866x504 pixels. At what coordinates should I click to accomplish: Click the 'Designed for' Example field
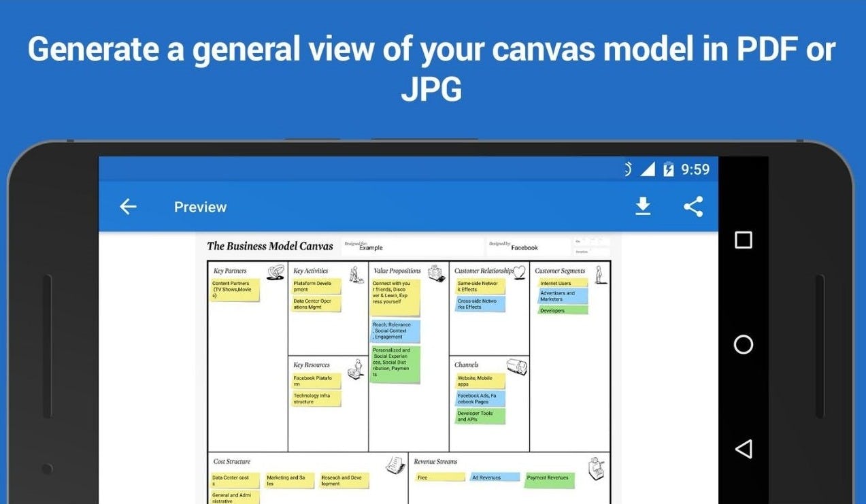[x=371, y=247]
